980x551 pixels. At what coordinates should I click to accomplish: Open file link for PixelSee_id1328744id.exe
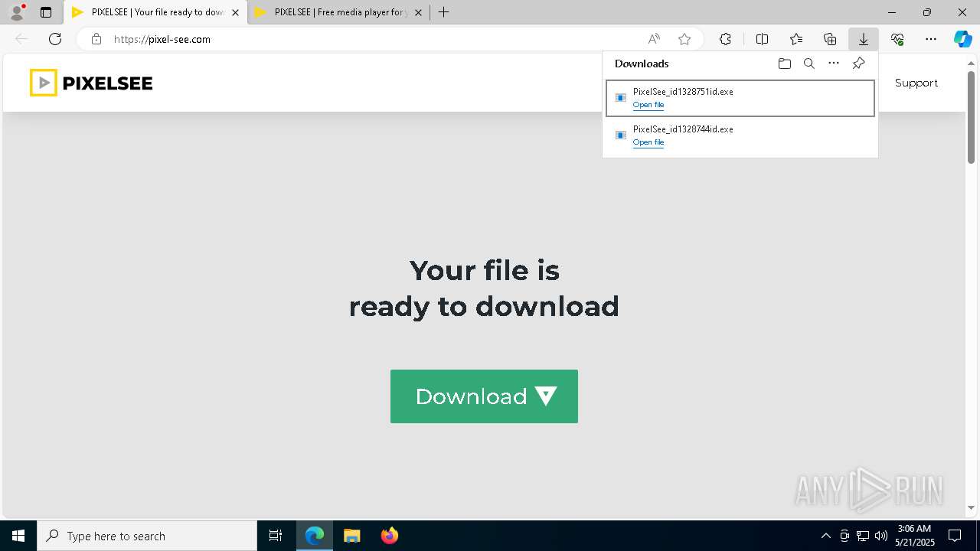(x=648, y=142)
